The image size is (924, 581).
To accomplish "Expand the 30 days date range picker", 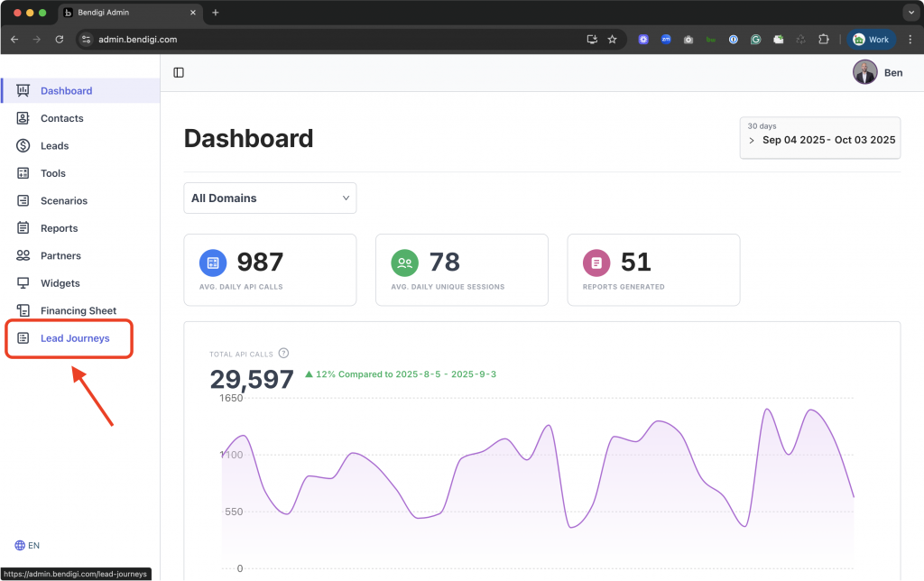I will (819, 138).
